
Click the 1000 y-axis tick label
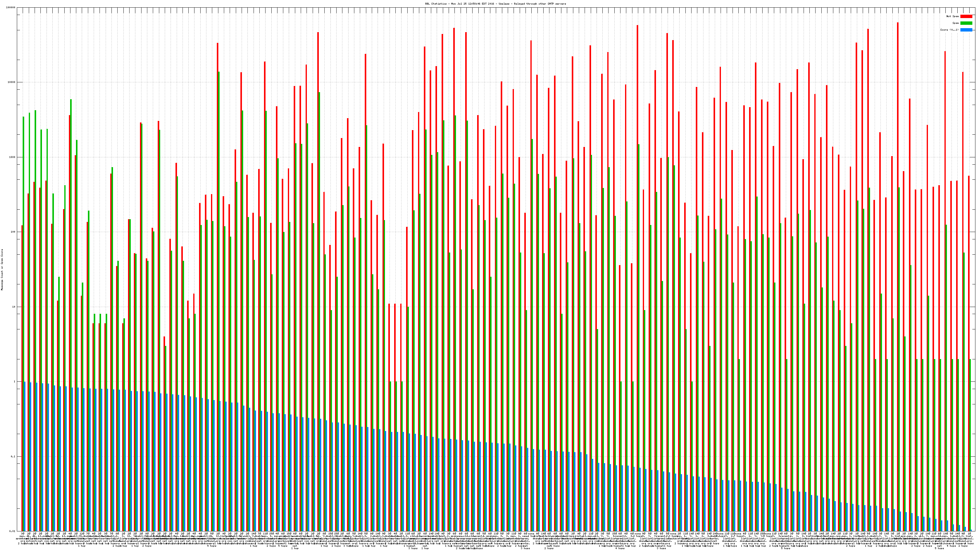click(x=13, y=157)
